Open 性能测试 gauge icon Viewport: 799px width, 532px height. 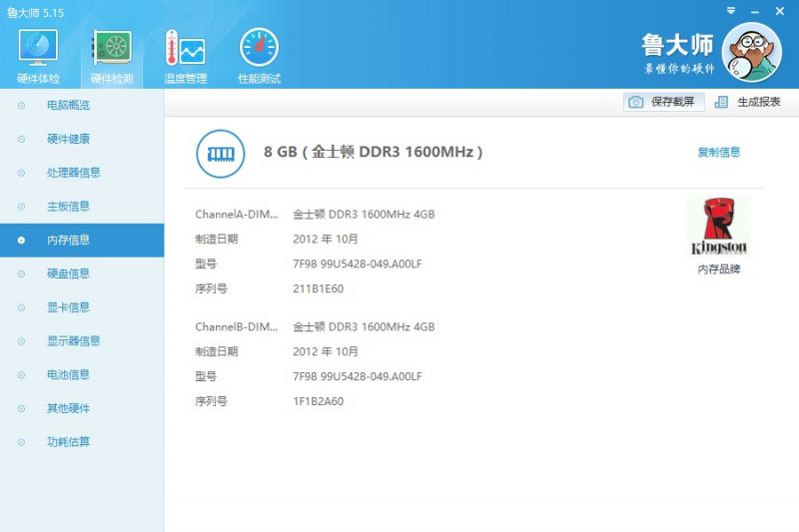point(259,47)
